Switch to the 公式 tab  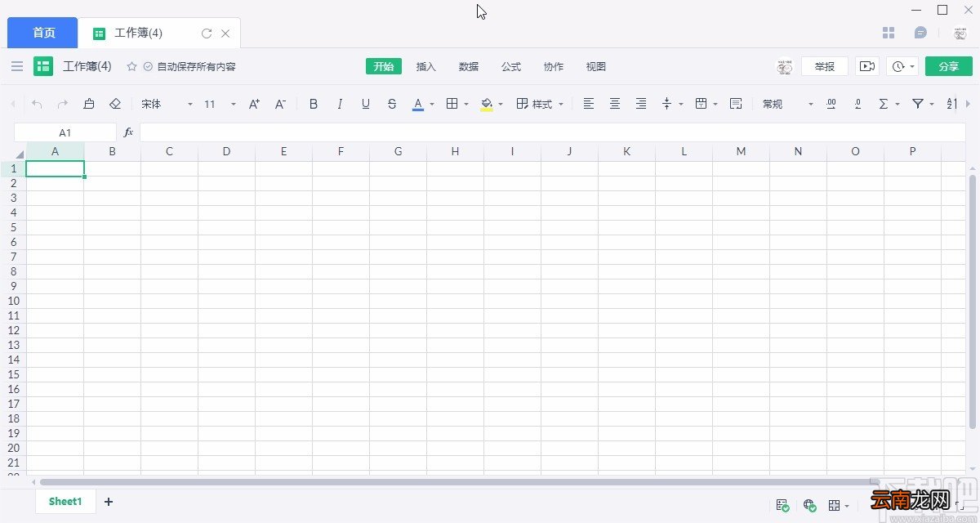pyautogui.click(x=511, y=66)
